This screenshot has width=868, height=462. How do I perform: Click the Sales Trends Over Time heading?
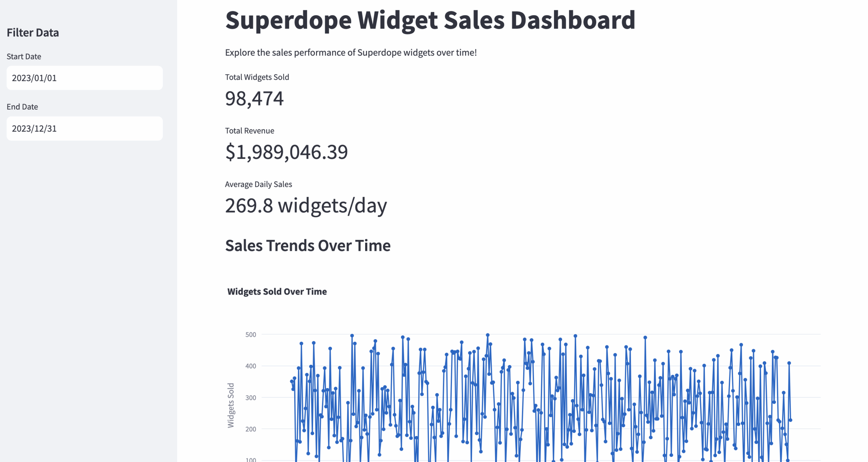pos(308,245)
